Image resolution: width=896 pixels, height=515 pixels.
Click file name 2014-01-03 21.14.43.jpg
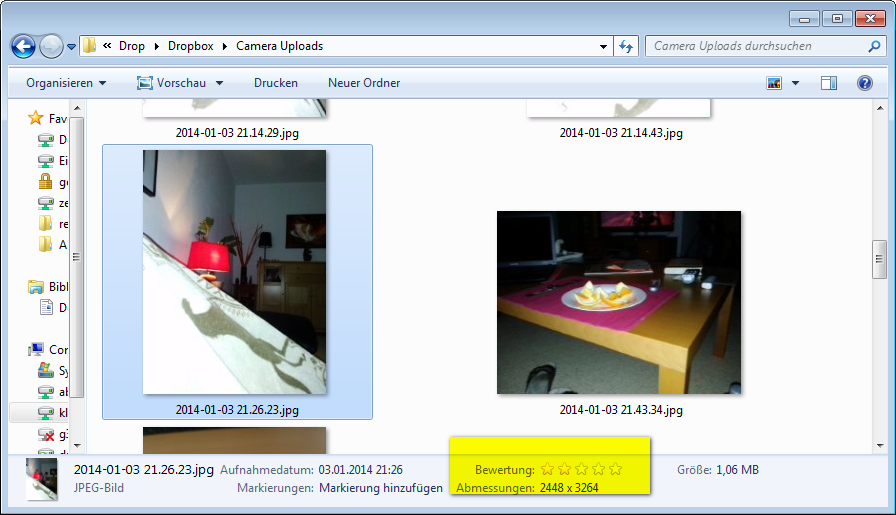click(621, 133)
